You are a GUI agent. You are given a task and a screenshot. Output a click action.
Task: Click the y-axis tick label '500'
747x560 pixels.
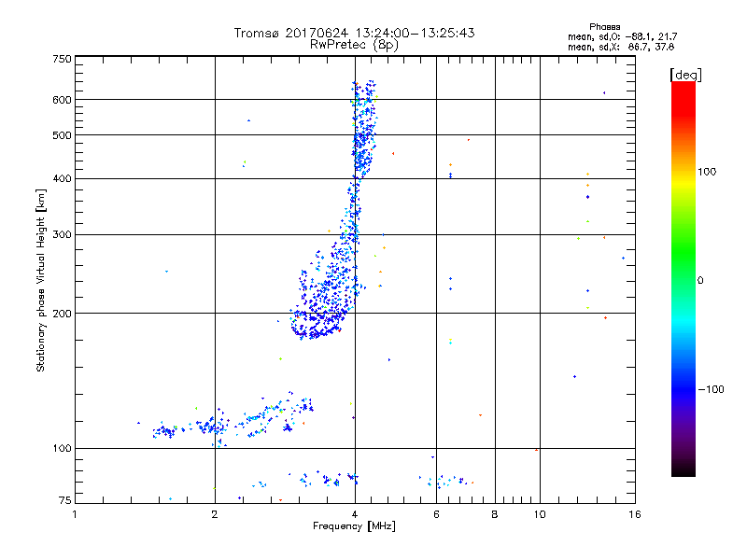click(62, 135)
